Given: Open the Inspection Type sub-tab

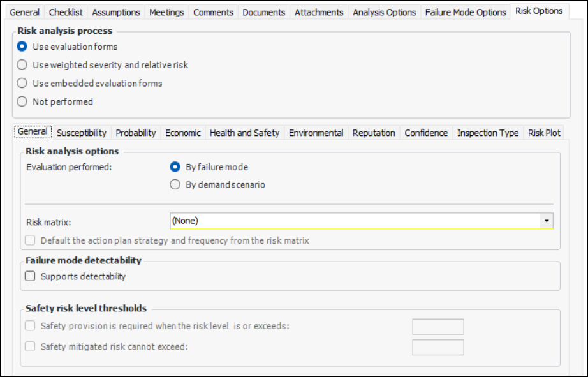Looking at the screenshot, I should point(488,133).
